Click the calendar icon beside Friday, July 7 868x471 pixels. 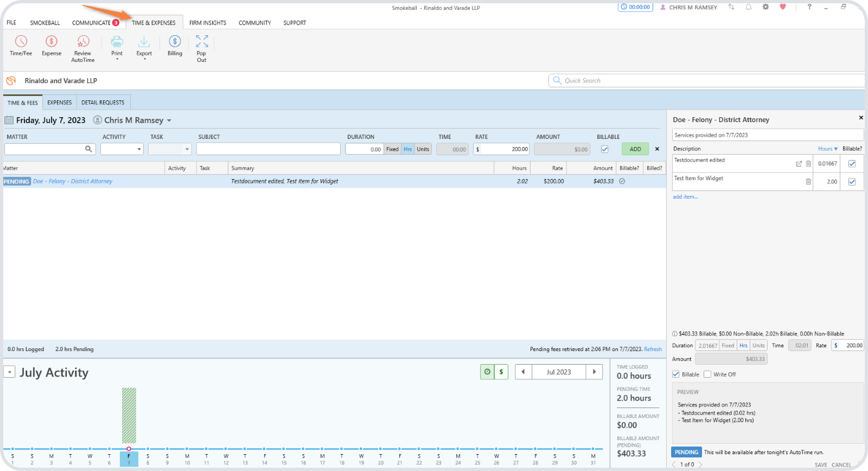click(9, 120)
